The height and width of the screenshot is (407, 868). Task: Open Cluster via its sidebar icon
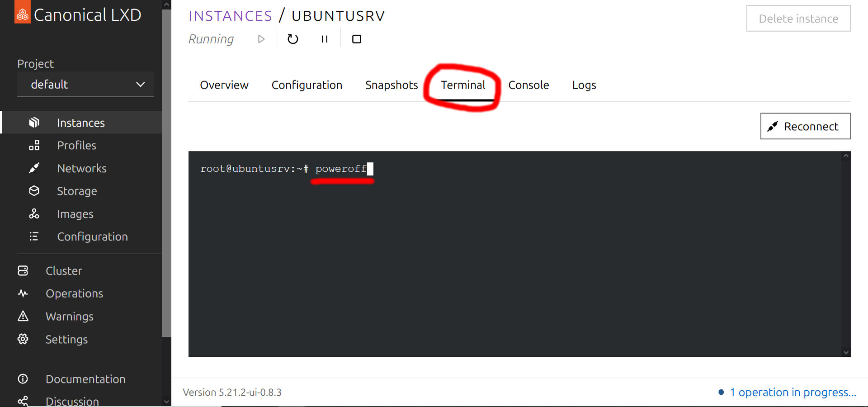(23, 270)
